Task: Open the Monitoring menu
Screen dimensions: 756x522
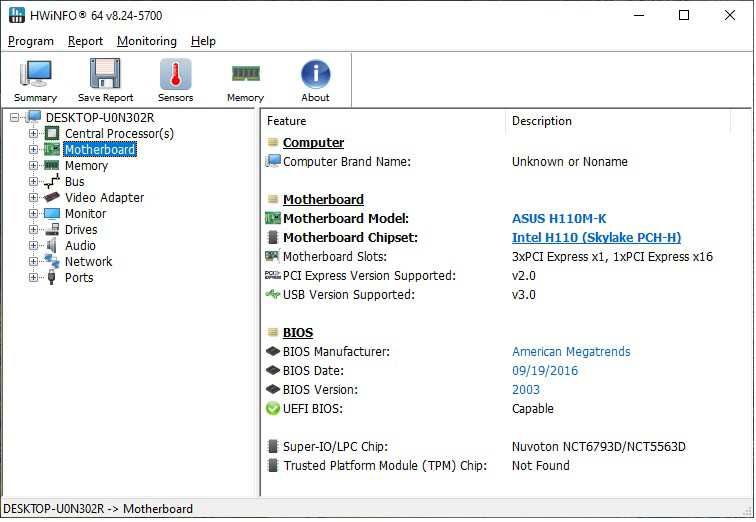Action: click(x=147, y=41)
